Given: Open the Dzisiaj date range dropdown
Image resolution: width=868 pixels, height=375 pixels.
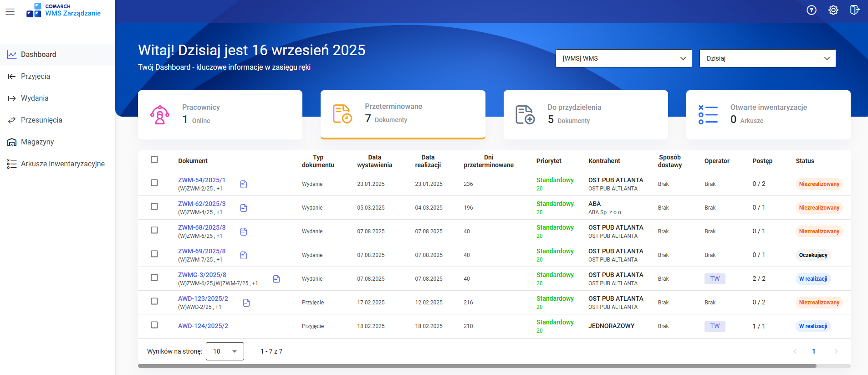Looking at the screenshot, I should 767,58.
